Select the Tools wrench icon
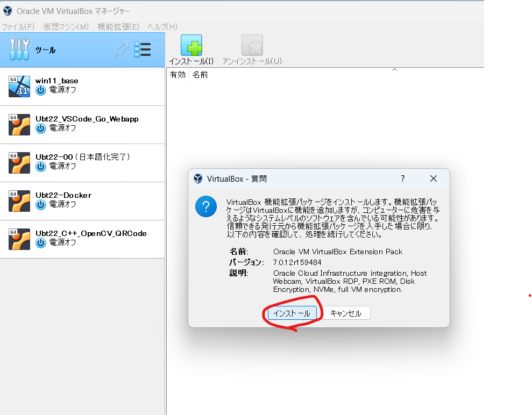The image size is (532, 415). point(19,49)
